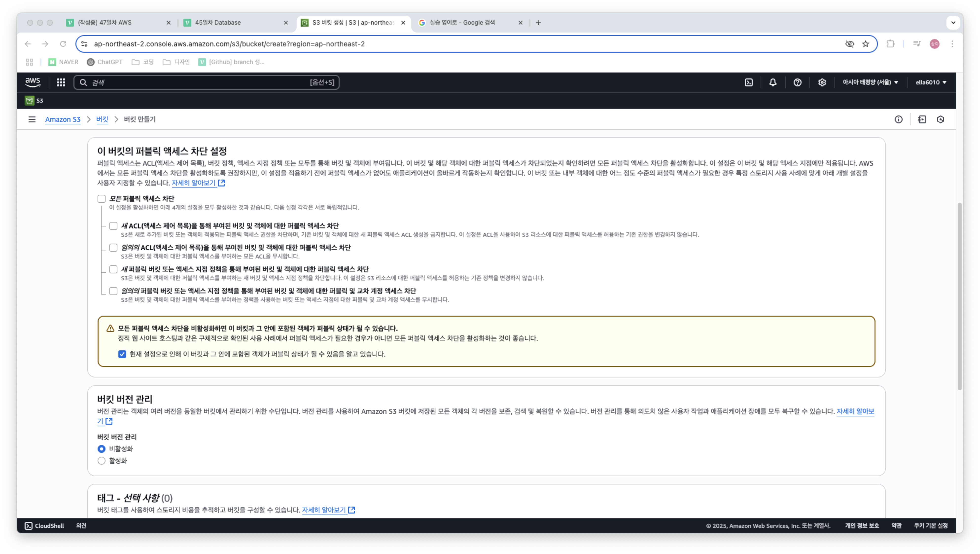Close the S3 bucket creation tab
The height and width of the screenshot is (554, 980).
(403, 23)
